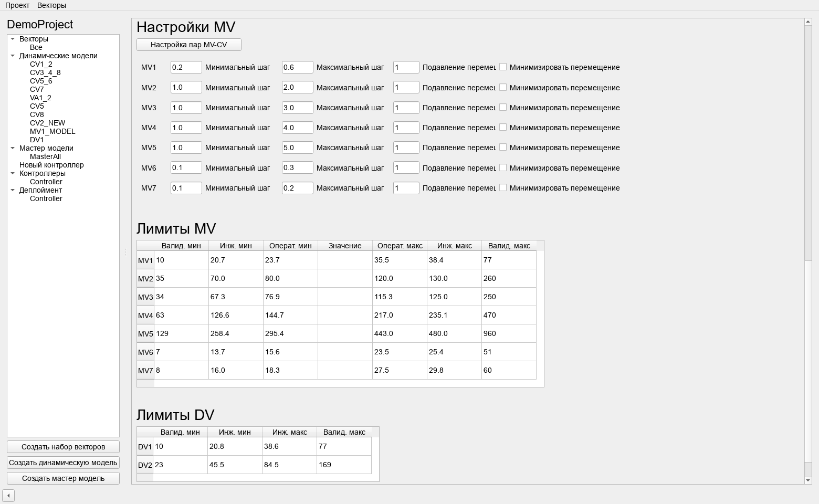Click the MV1 minimum step input field
This screenshot has height=504, width=819.
[186, 67]
